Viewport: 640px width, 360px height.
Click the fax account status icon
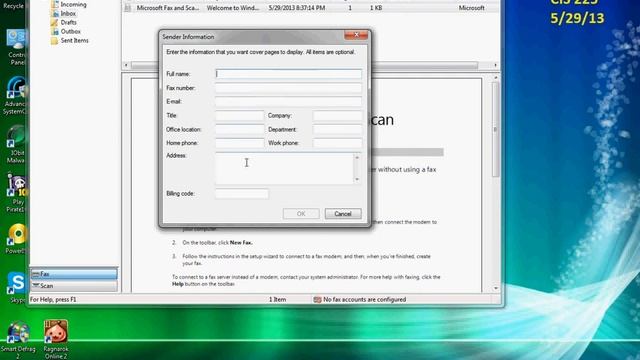[x=317, y=300]
